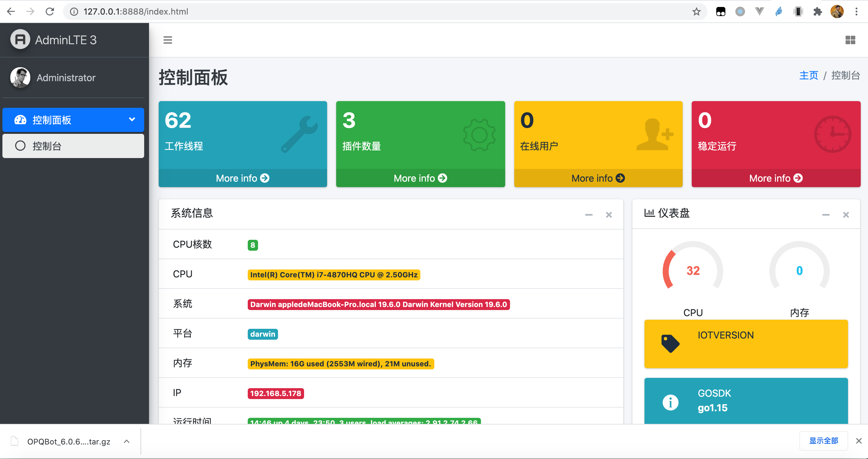This screenshot has width=868, height=459.
Task: Click the circle icon beside 控制台
Action: click(20, 146)
